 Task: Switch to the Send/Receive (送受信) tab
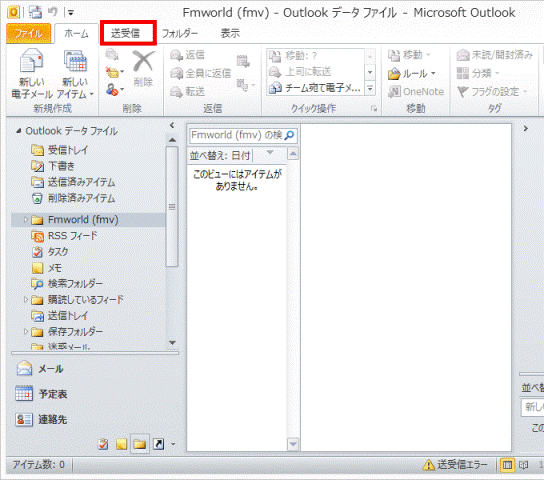pos(126,33)
